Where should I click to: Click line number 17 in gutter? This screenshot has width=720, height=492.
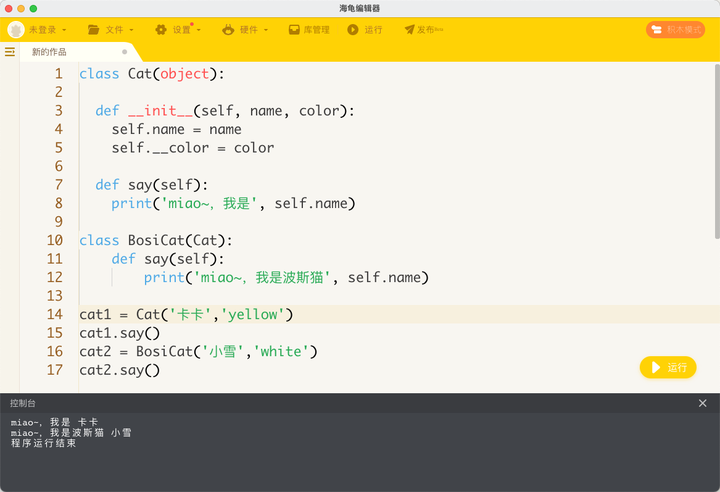pos(55,370)
